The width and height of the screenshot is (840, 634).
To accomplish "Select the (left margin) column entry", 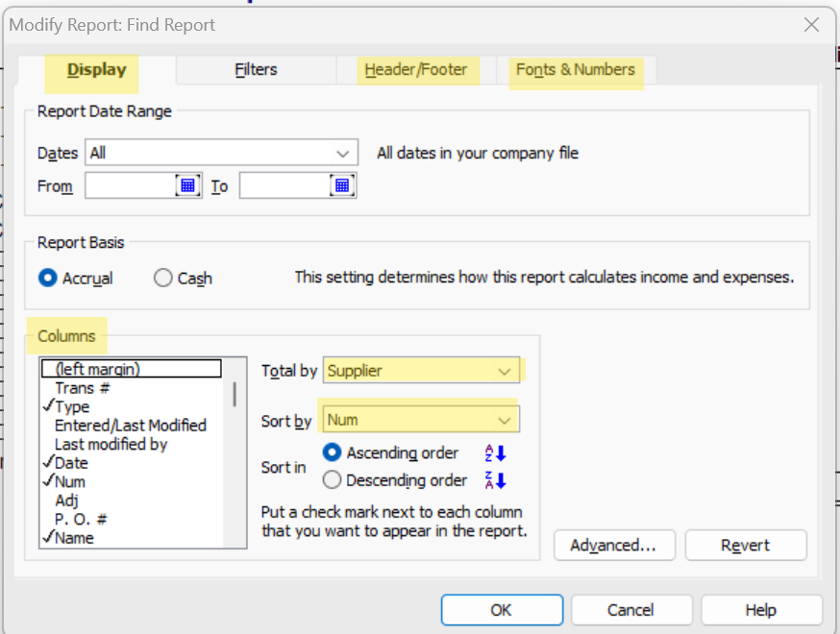I will pos(132,369).
